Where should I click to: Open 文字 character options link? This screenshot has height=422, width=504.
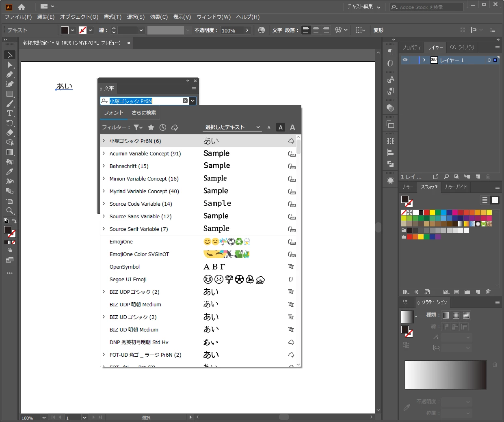(277, 30)
